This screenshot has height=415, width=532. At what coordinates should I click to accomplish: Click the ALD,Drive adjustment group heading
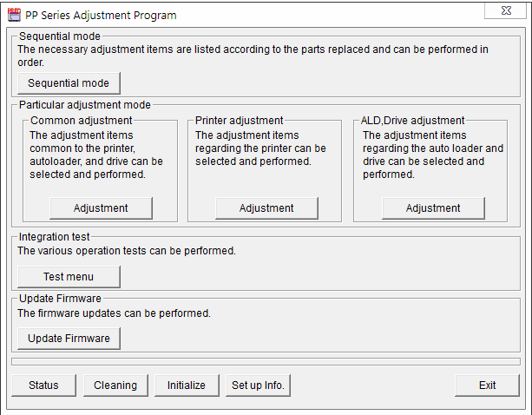[413, 121]
